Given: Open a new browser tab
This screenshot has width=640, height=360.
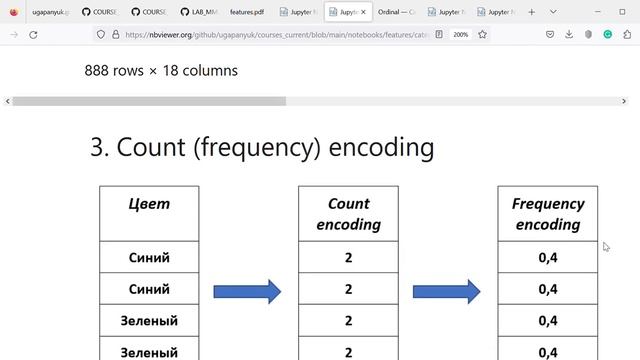Looking at the screenshot, I should pyautogui.click(x=531, y=12).
